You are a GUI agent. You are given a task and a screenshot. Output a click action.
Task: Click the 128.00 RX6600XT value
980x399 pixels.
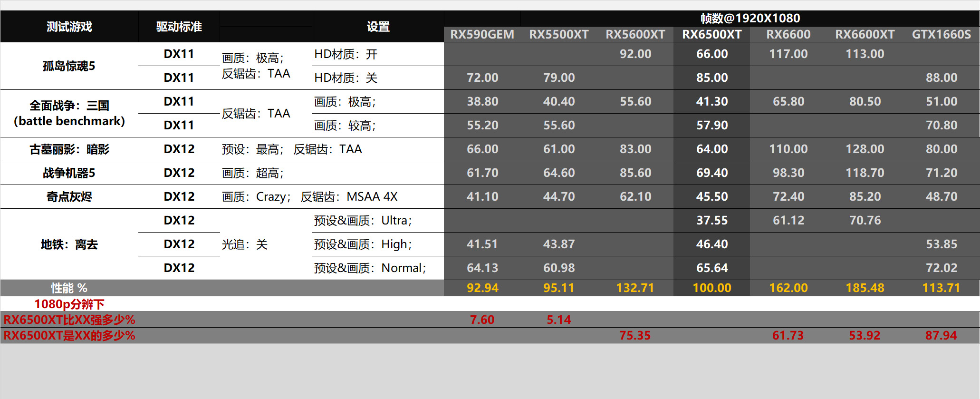point(865,149)
